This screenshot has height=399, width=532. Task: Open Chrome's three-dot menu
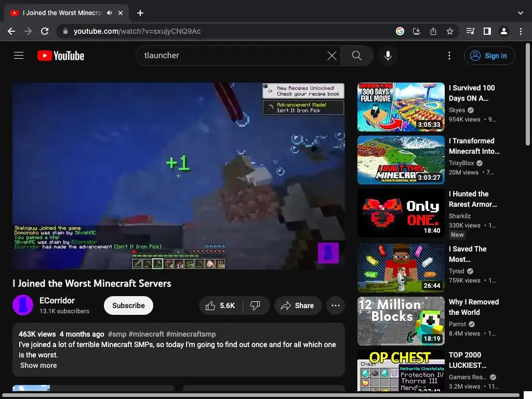point(521,31)
